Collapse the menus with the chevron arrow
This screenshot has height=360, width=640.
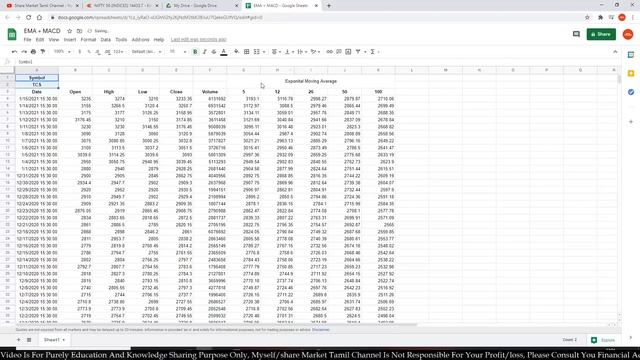(615, 52)
